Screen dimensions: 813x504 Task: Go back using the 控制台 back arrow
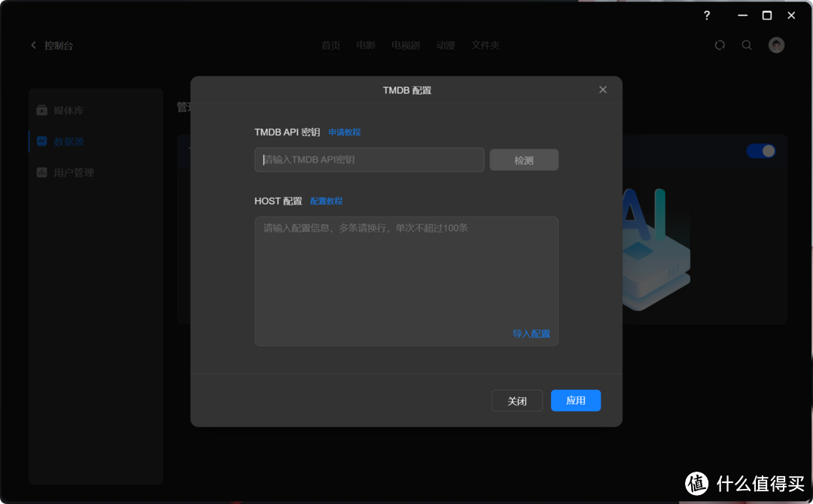(33, 44)
